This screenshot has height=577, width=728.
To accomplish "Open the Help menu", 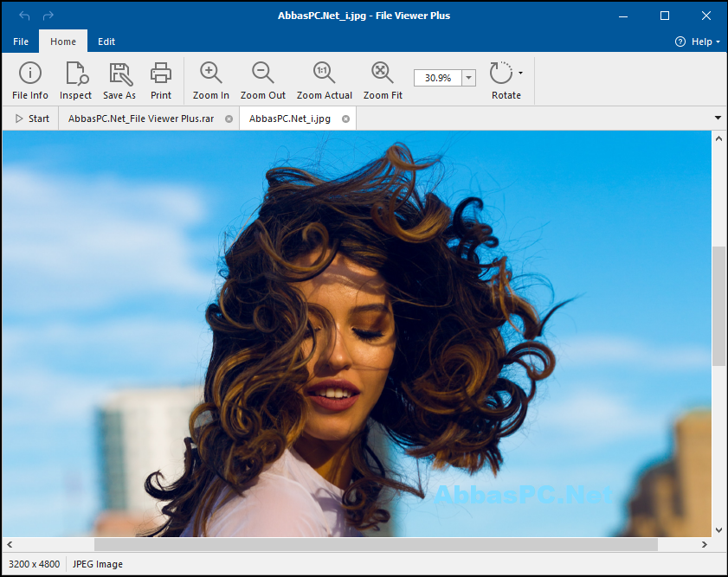I will [x=698, y=42].
